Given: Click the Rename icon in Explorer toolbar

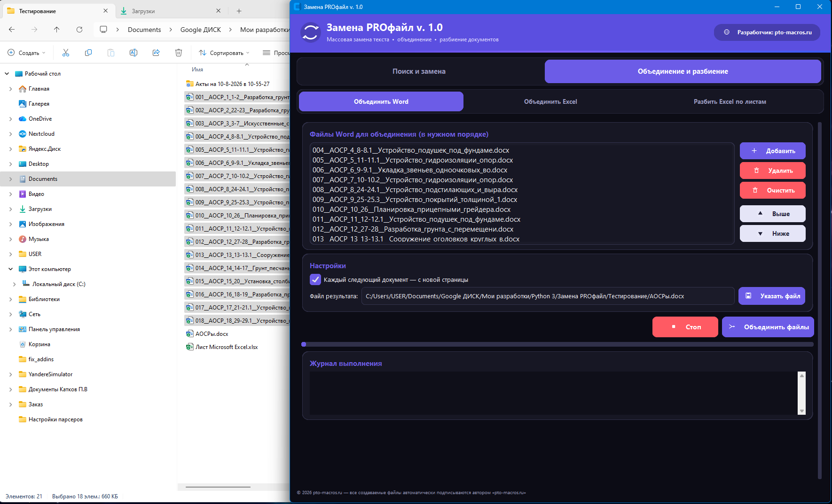Looking at the screenshot, I should (133, 53).
